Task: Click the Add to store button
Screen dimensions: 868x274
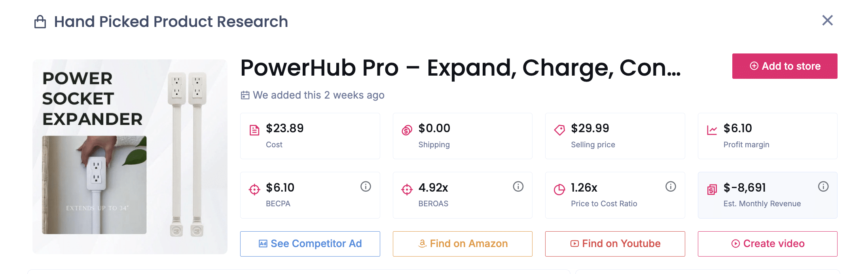Action: click(x=785, y=66)
